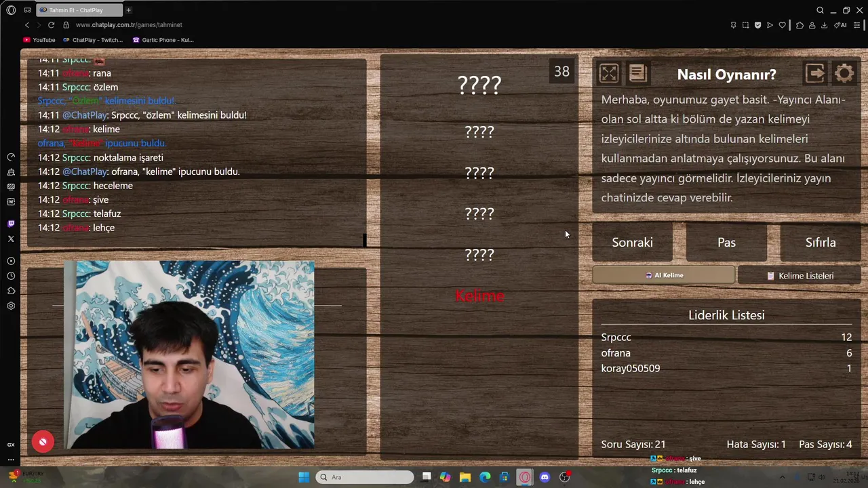Open the Easy Setup sliders icon
This screenshot has height=488, width=868.
[x=857, y=25]
